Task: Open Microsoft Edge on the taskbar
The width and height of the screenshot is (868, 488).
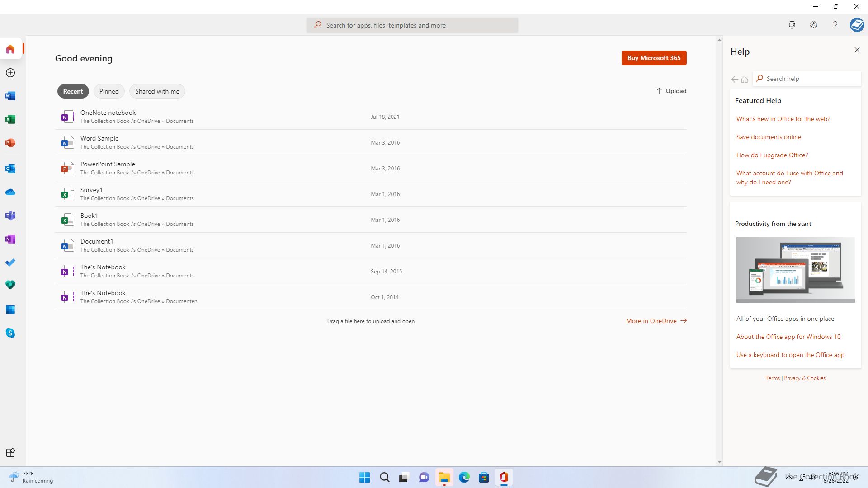Action: coord(464,478)
